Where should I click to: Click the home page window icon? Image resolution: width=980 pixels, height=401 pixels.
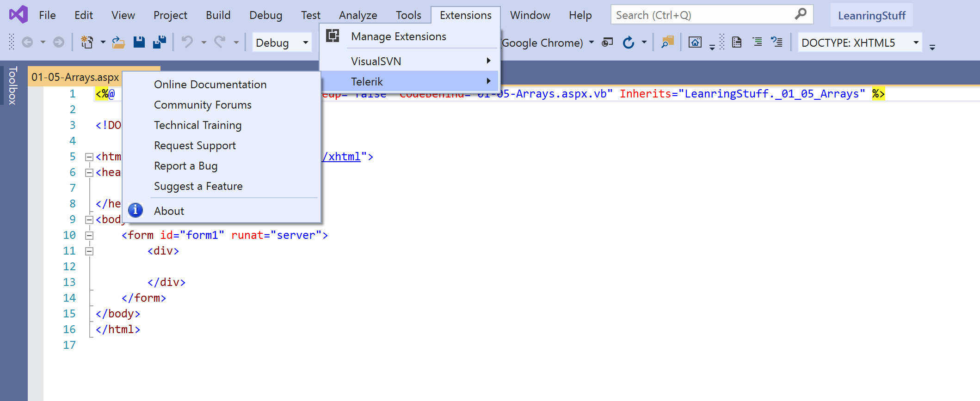point(695,43)
